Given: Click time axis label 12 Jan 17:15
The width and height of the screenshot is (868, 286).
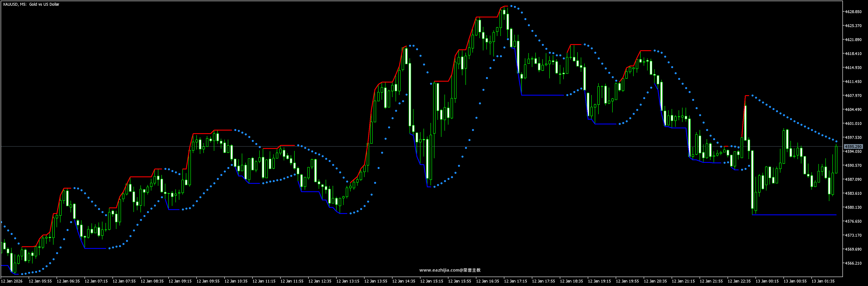Looking at the screenshot, I should tap(516, 281).
